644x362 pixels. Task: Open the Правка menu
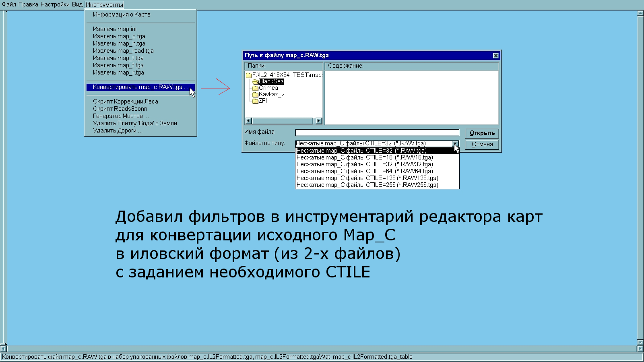click(x=28, y=4)
